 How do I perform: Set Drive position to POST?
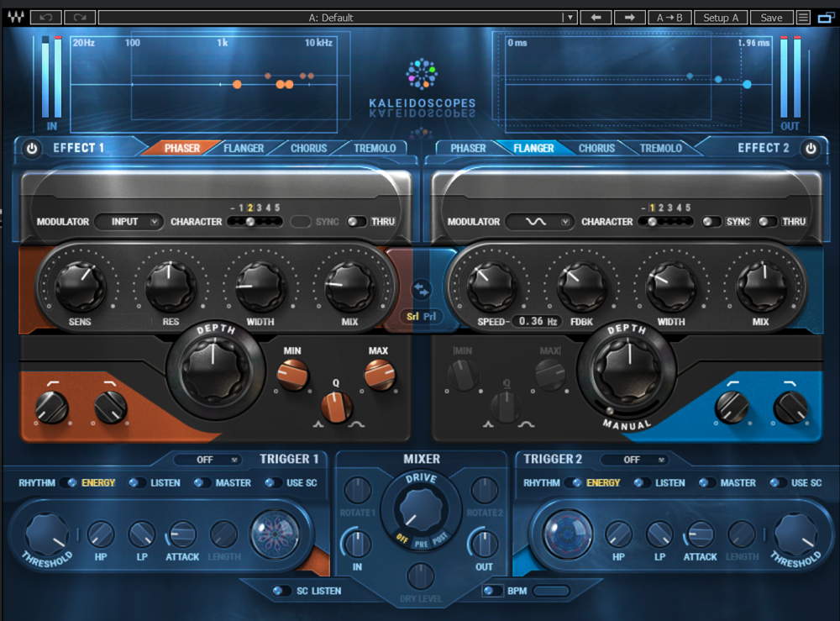click(x=440, y=539)
